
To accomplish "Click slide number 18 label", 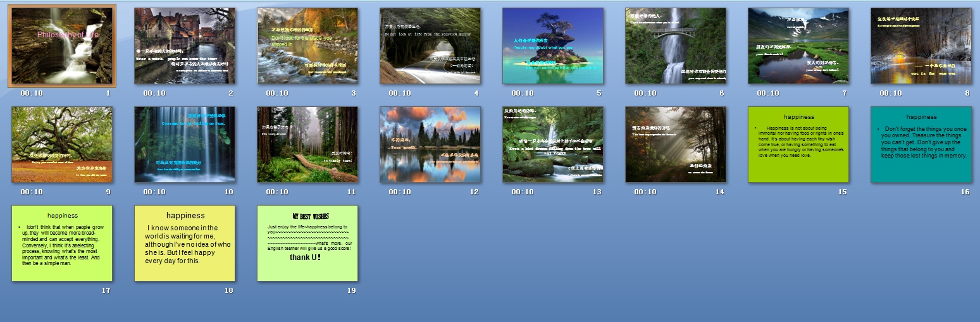I will [228, 290].
